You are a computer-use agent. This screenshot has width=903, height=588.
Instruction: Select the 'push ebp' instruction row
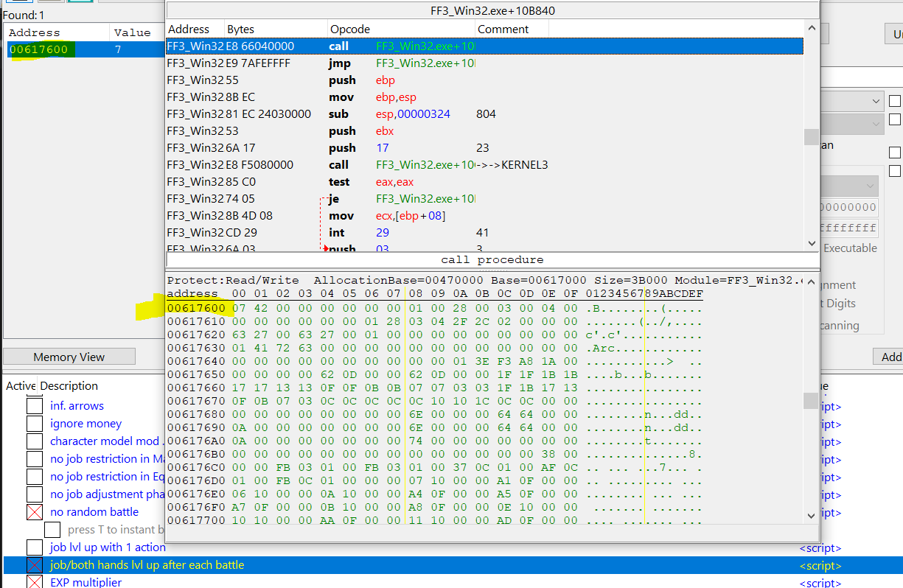(x=484, y=80)
